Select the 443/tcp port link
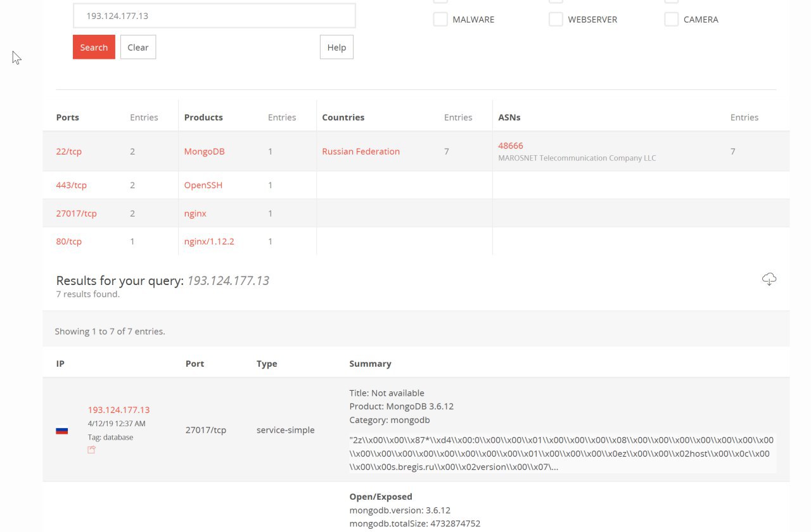The width and height of the screenshot is (811, 532). coord(72,185)
